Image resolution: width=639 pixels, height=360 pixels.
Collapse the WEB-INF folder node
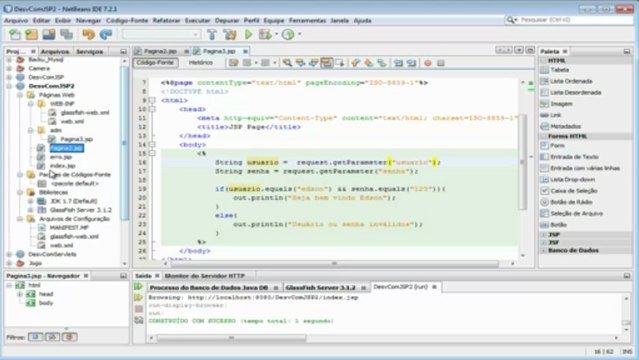(31, 104)
